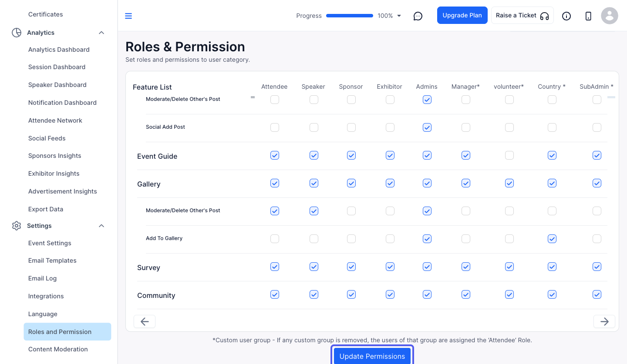Uncheck Community for SubAdmin
Image resolution: width=627 pixels, height=364 pixels.
pos(597,294)
